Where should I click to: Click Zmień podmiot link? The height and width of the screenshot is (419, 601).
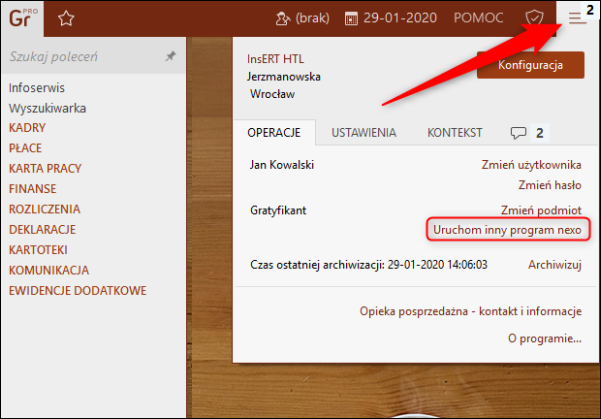click(541, 210)
